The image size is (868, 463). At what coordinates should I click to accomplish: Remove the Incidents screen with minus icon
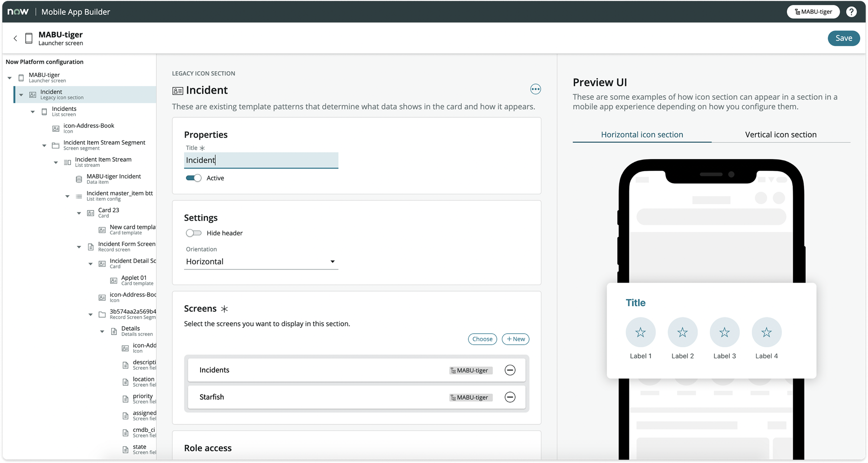coord(510,370)
